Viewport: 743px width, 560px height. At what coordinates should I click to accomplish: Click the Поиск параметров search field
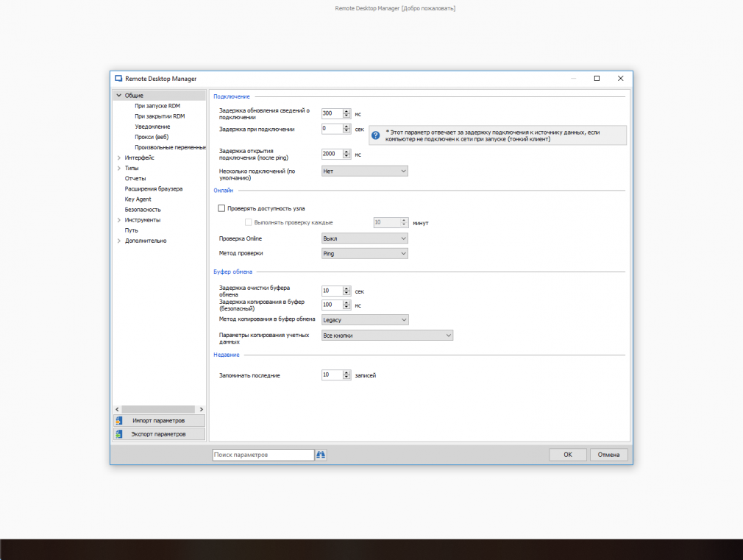pyautogui.click(x=263, y=455)
